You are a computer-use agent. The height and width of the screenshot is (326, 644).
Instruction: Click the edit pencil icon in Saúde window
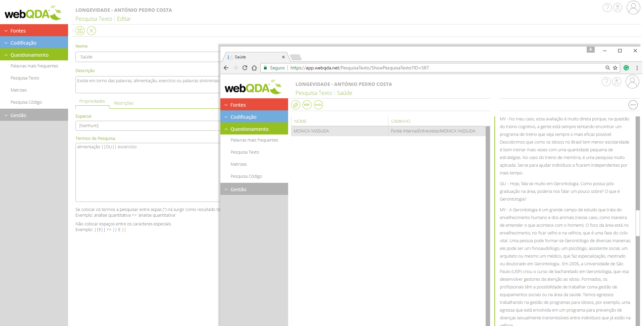pos(296,105)
